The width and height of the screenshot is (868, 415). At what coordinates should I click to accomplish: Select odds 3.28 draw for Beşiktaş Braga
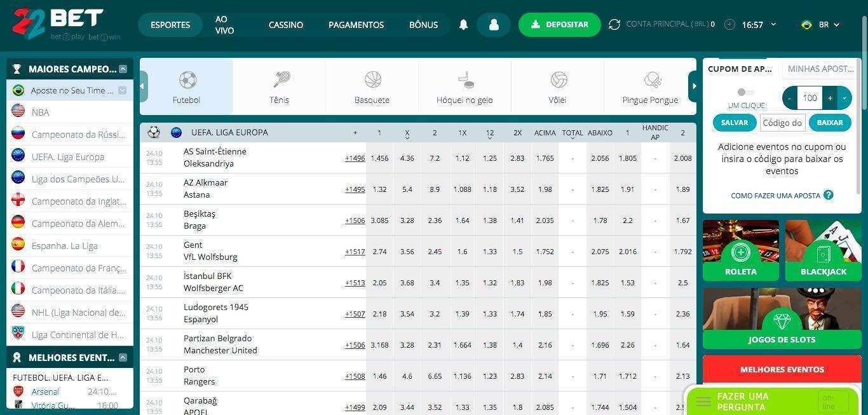[407, 221]
